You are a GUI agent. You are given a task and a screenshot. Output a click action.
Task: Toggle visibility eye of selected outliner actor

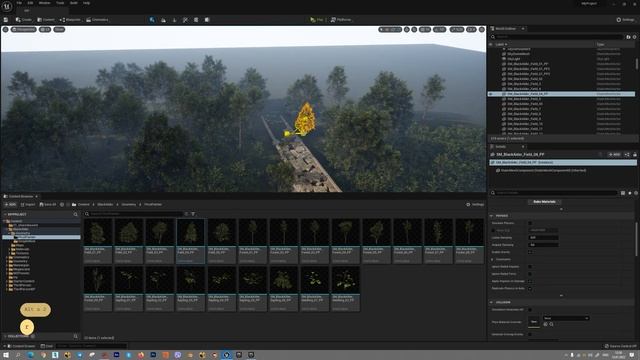[491, 94]
